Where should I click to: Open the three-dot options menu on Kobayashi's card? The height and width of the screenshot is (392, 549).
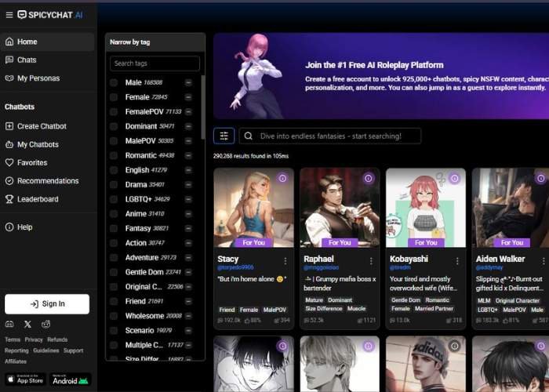click(x=457, y=260)
